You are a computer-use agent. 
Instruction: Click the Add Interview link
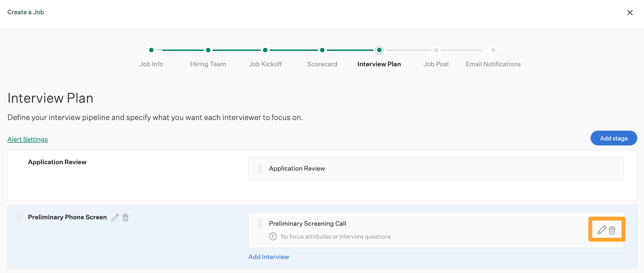click(269, 257)
